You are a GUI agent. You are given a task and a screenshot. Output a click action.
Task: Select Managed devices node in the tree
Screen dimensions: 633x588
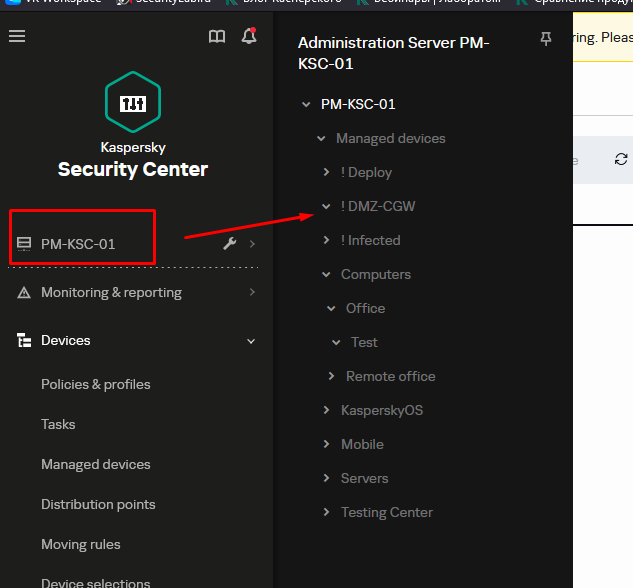pos(391,138)
